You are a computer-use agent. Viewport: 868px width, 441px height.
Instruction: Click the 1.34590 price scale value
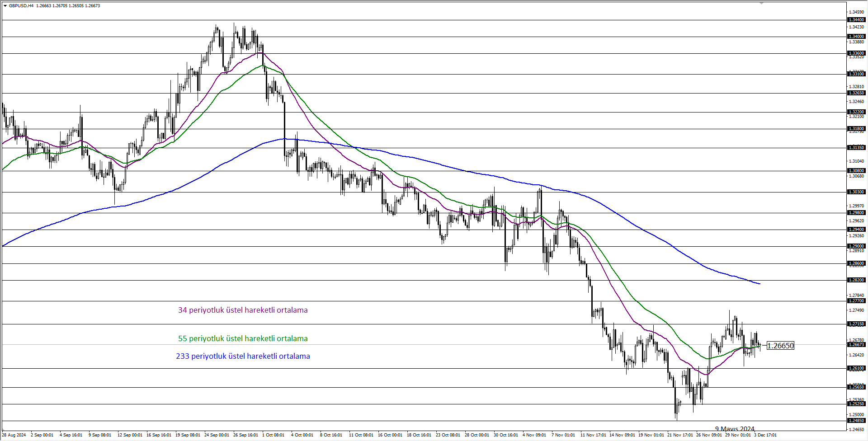[x=856, y=12]
